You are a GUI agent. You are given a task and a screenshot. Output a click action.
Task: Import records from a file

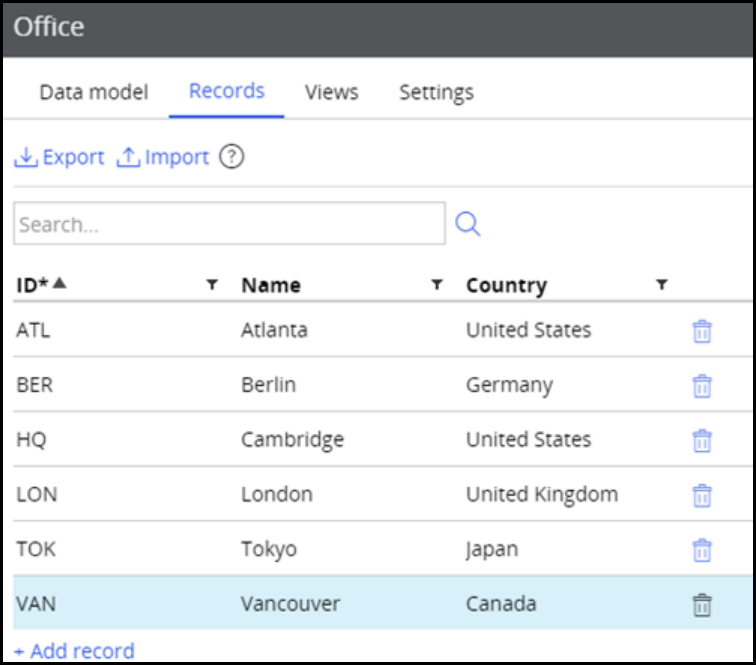(x=163, y=157)
